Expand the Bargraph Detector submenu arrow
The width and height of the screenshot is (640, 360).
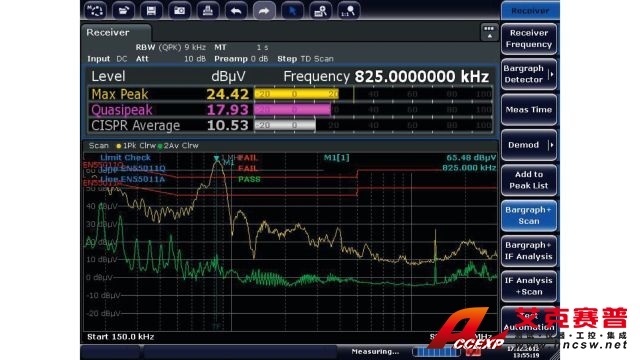[x=551, y=74]
